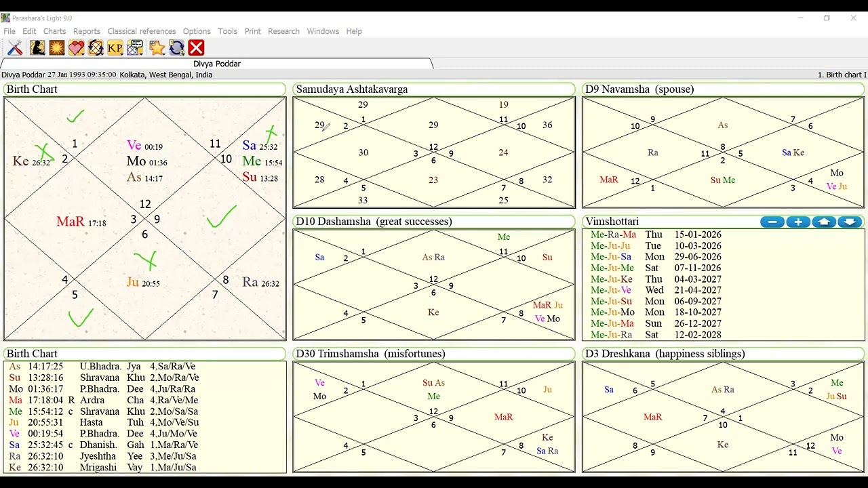Open the Reports menu
The height and width of the screenshot is (488, 868).
coord(87,31)
